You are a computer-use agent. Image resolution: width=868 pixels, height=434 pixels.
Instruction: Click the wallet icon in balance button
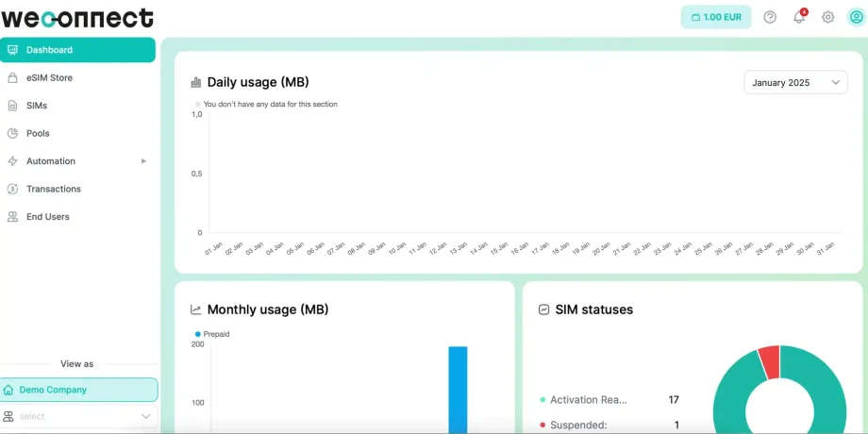(696, 17)
